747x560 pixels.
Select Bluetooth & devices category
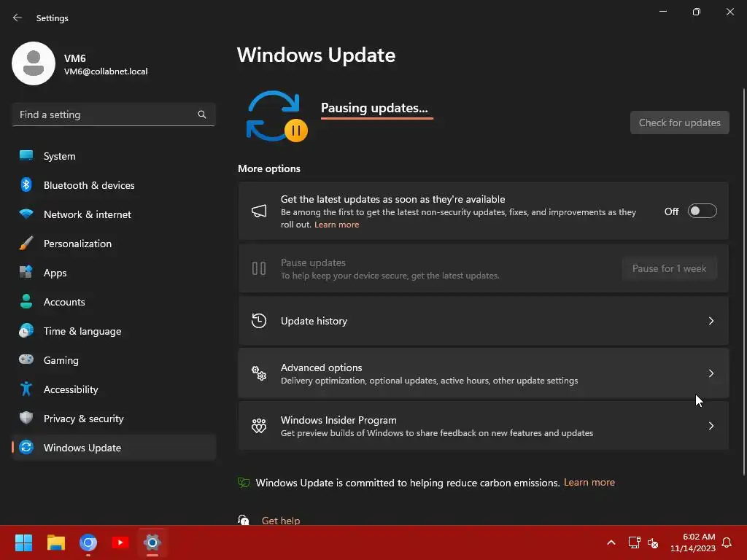[113, 184]
